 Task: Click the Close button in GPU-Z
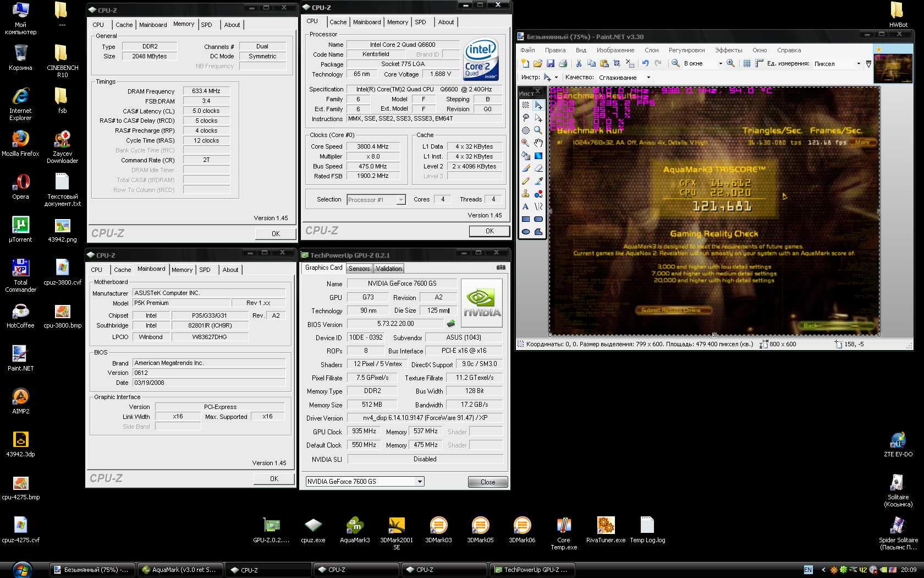(x=488, y=482)
